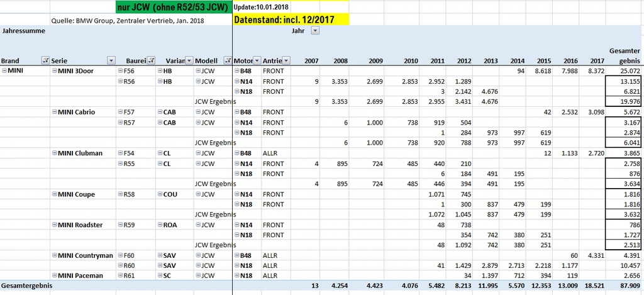Collapse the MINI Countryman series

click(54, 255)
